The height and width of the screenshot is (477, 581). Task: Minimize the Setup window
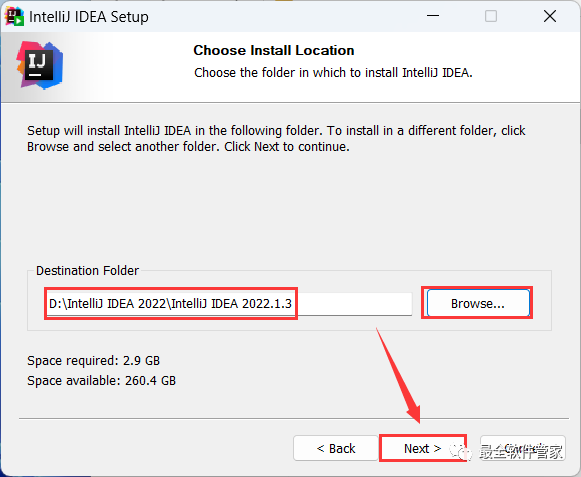tap(432, 16)
